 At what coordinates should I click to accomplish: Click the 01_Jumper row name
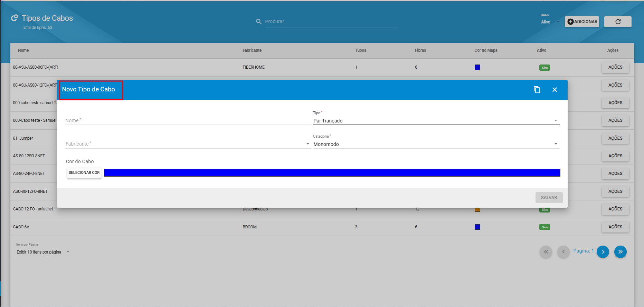[x=23, y=138]
